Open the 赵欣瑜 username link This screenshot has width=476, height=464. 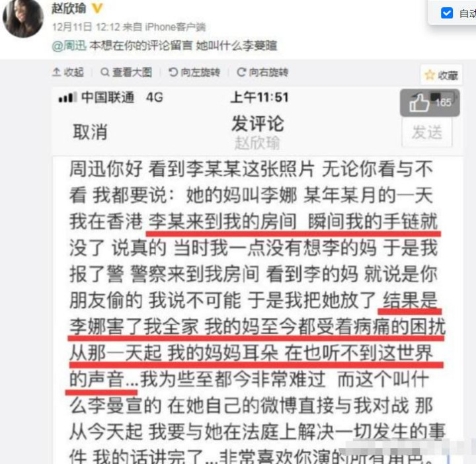coord(69,8)
